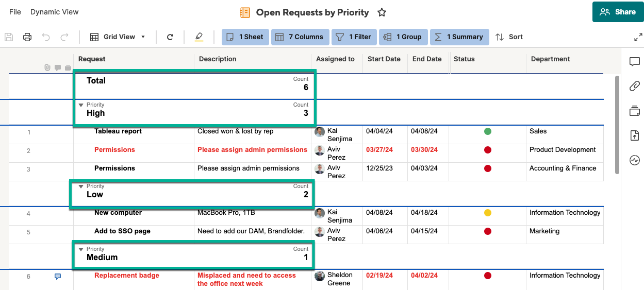Image resolution: width=644 pixels, height=290 pixels.
Task: Favorite the report with the star icon
Action: point(382,12)
